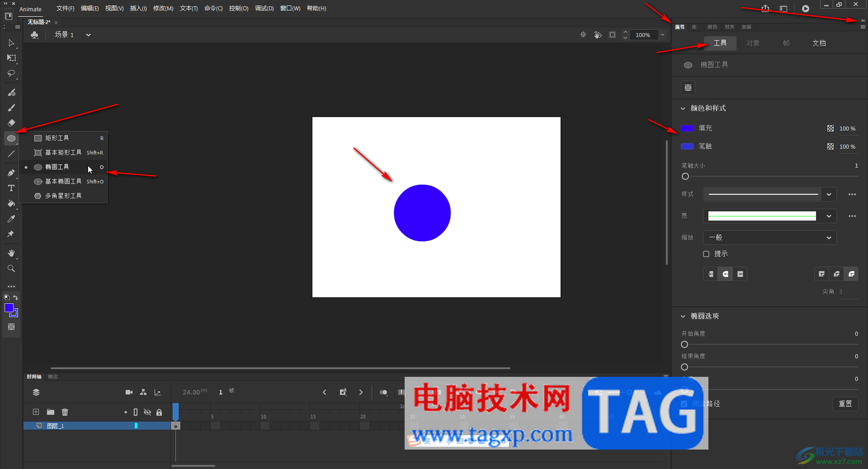Click the center stage icon
The image size is (868, 469).
pos(583,35)
